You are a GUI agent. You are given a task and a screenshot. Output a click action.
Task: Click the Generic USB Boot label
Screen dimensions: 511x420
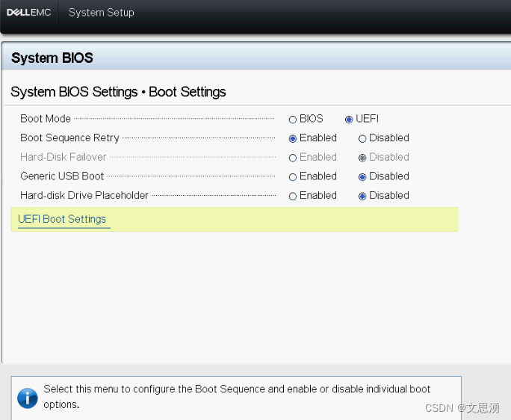click(62, 176)
